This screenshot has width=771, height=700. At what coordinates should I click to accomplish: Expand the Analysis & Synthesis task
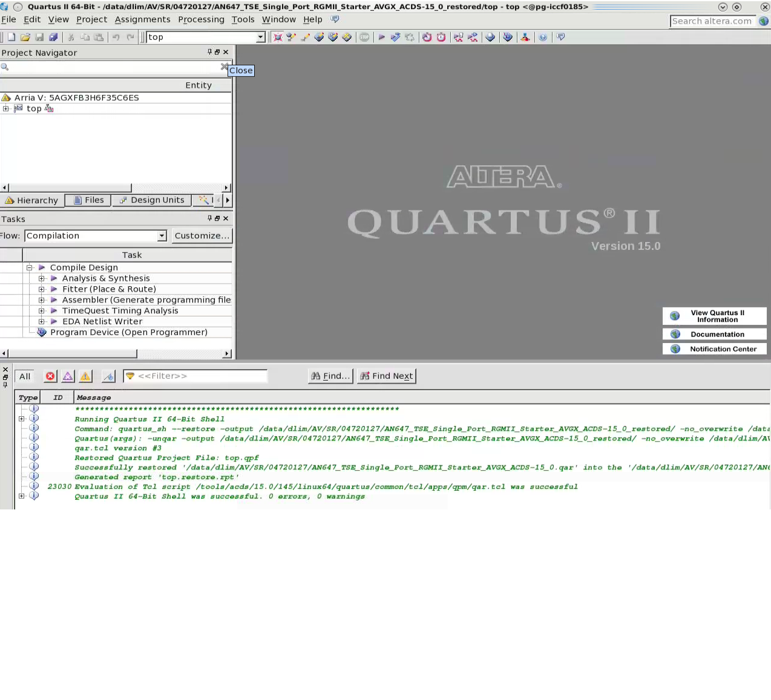coord(42,278)
